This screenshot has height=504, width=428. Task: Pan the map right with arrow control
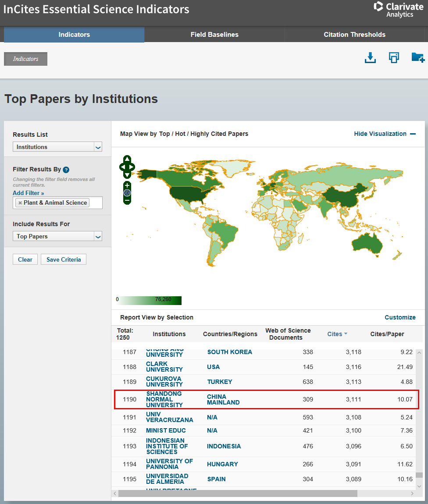pos(132,167)
